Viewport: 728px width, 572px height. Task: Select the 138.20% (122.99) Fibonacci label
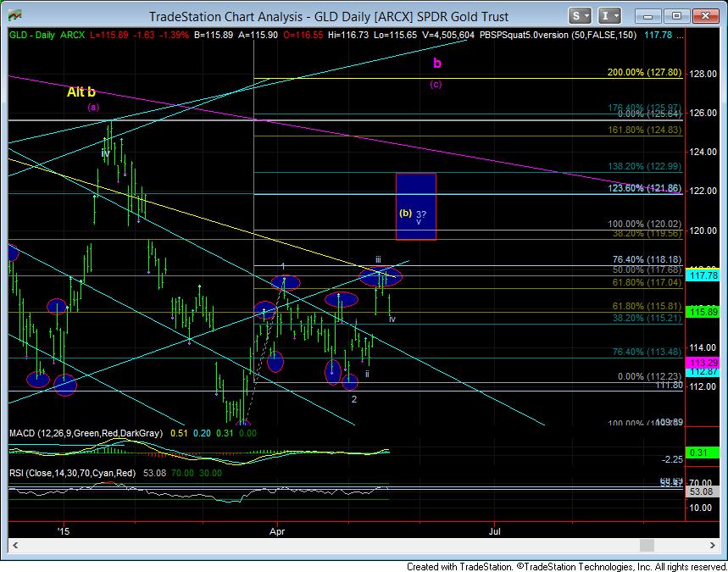[x=645, y=166]
